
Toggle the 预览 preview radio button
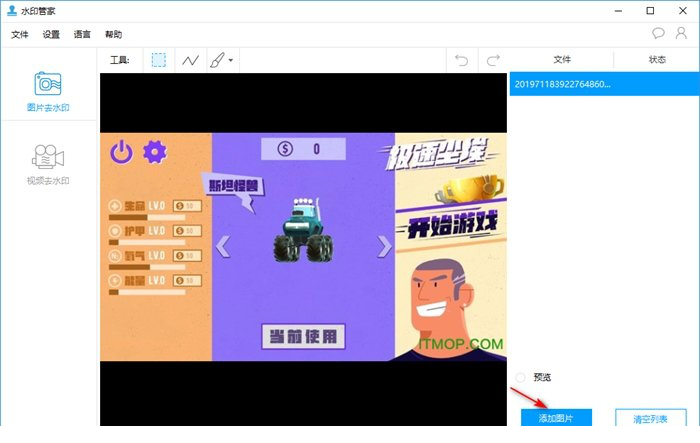[520, 377]
